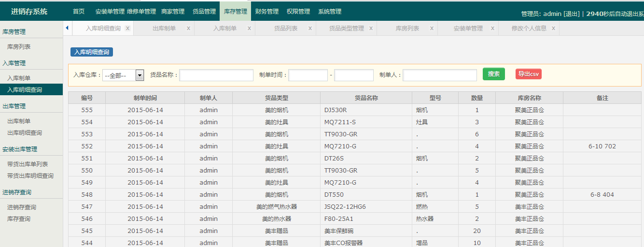Screen dimensions: 644x247
Task: Focus the 制单时间 end date field
Action: [354, 75]
